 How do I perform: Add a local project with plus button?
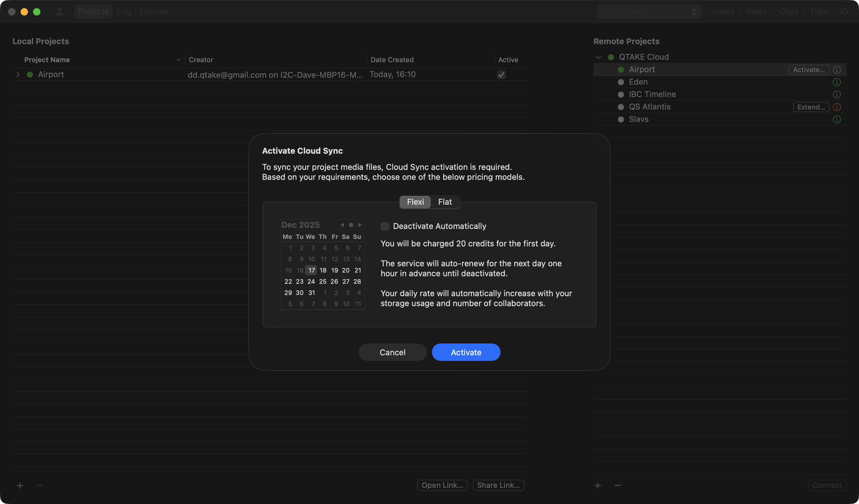[20, 485]
